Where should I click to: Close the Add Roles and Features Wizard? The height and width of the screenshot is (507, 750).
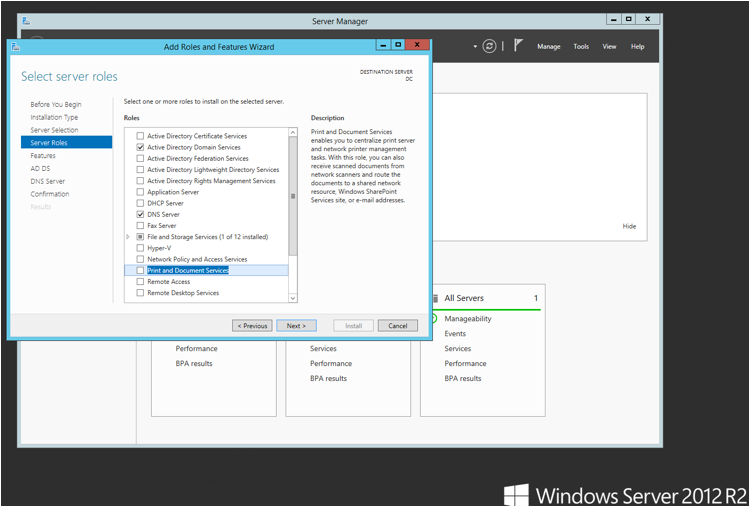(x=417, y=44)
